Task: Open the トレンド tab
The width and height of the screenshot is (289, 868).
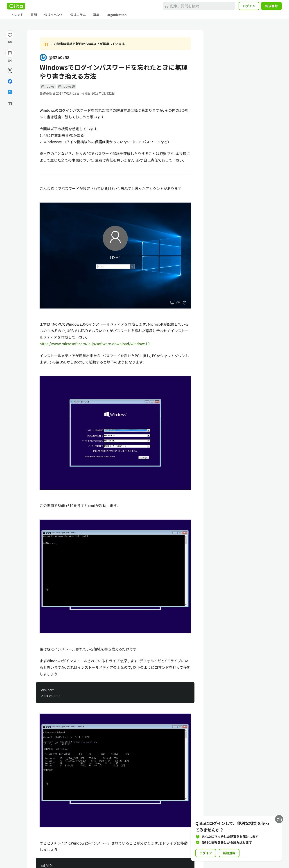Action: (17, 15)
